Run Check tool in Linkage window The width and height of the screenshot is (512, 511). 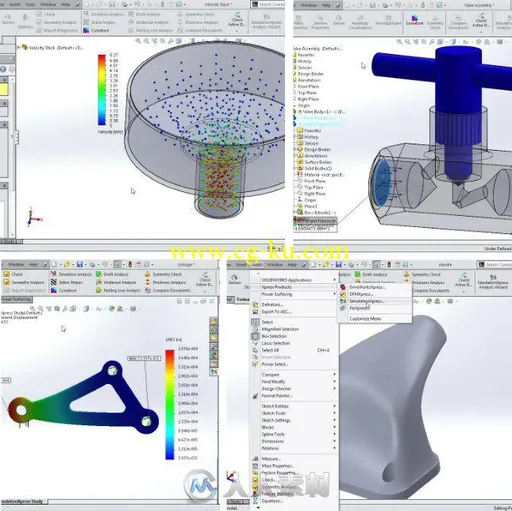tap(13, 274)
